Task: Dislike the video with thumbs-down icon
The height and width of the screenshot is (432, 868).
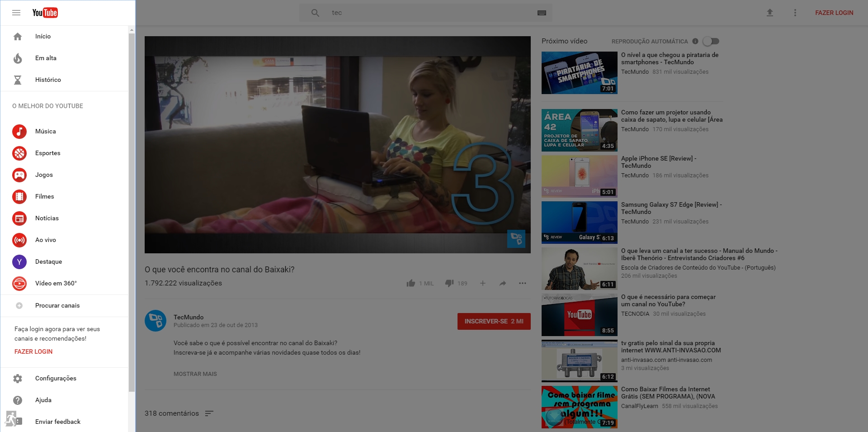Action: 449,283
